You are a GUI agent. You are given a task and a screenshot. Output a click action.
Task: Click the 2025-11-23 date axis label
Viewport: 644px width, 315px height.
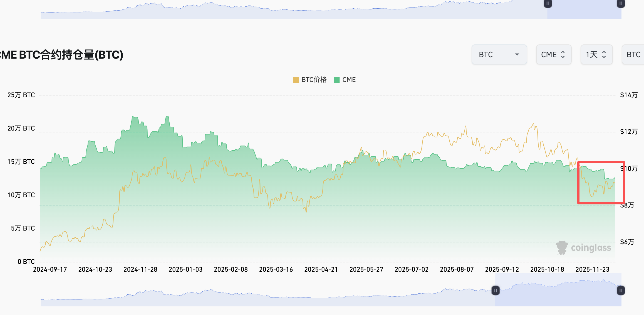point(592,269)
